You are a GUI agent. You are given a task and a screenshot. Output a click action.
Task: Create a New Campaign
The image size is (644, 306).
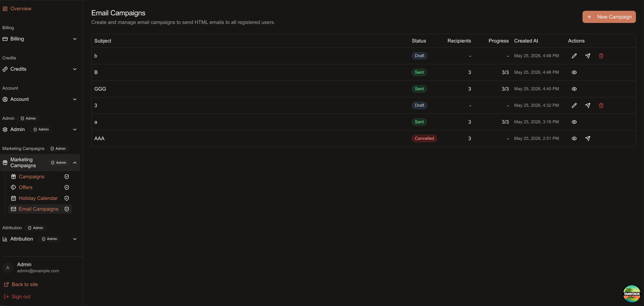pyautogui.click(x=609, y=17)
